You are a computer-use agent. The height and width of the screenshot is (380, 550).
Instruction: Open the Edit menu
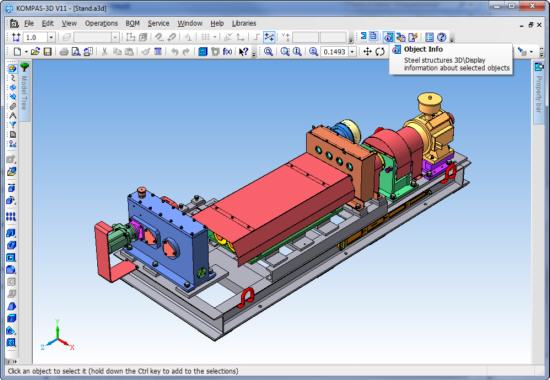point(47,24)
